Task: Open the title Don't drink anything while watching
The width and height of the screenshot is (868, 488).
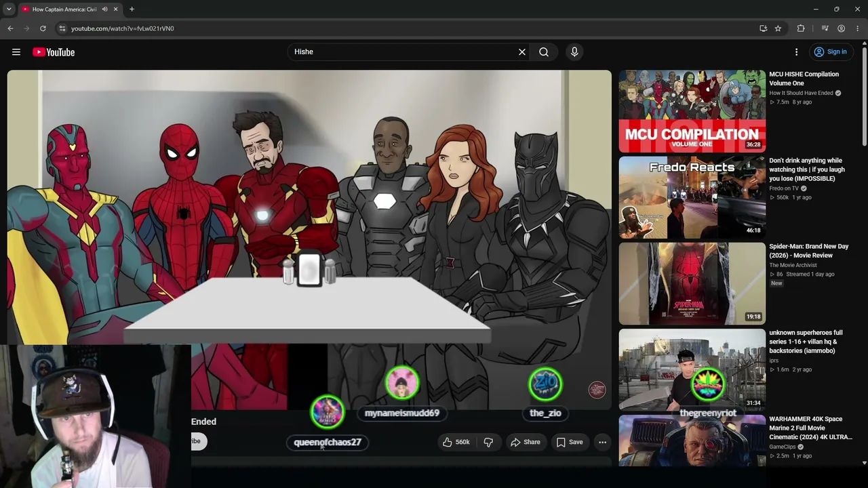Action: tap(807, 169)
